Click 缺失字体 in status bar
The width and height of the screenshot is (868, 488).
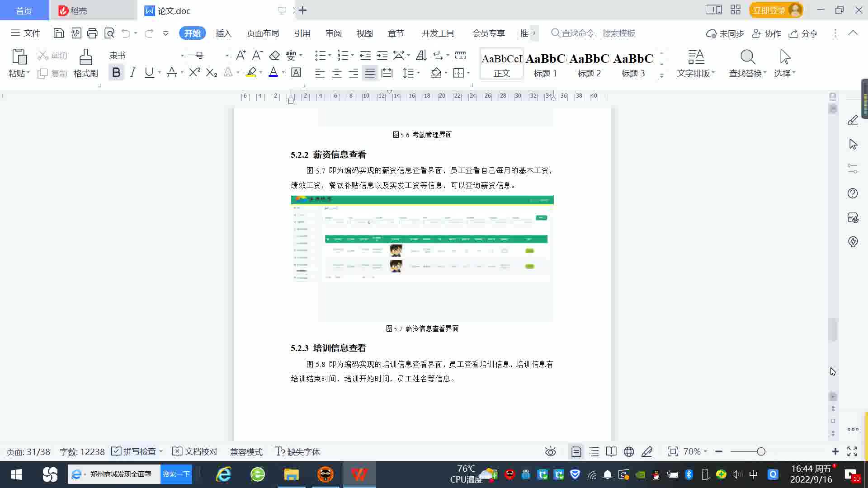point(297,451)
